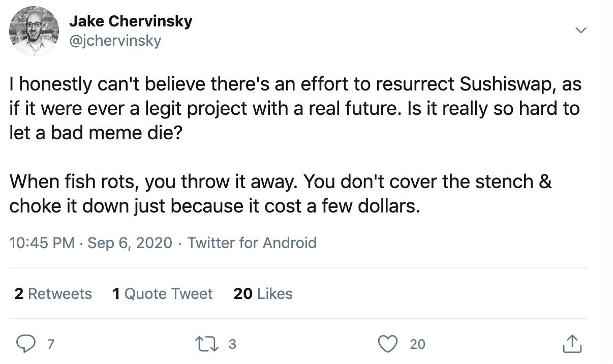
Task: Click the Sep 6, 2020 date
Action: click(130, 242)
